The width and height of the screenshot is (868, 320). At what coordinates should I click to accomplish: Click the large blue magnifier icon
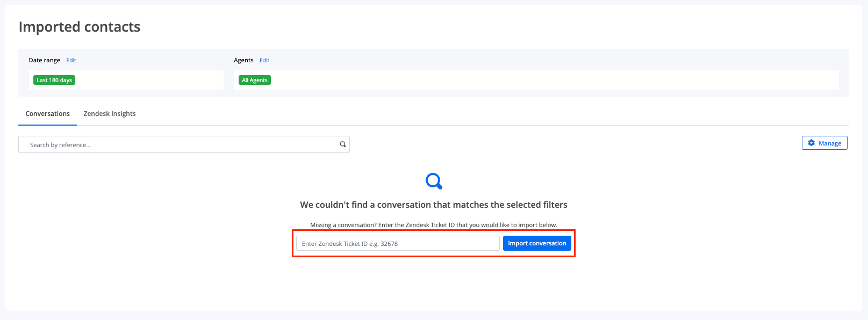tap(434, 181)
